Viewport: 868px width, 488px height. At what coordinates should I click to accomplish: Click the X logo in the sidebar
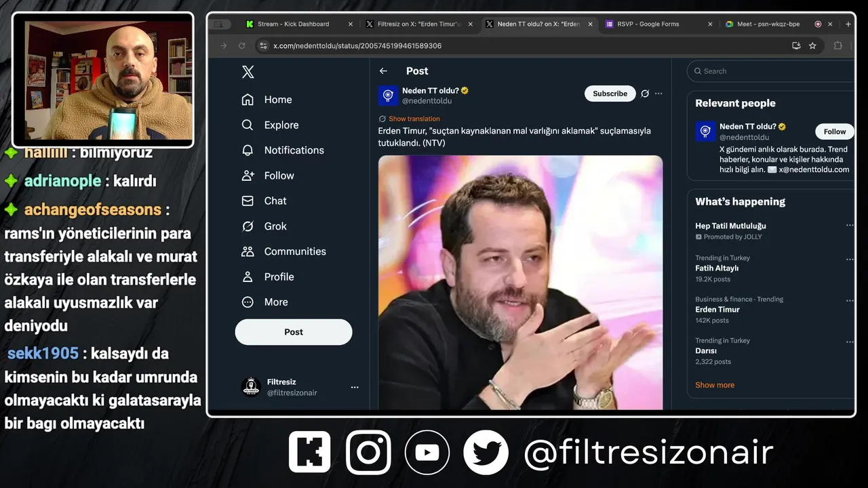pos(248,72)
